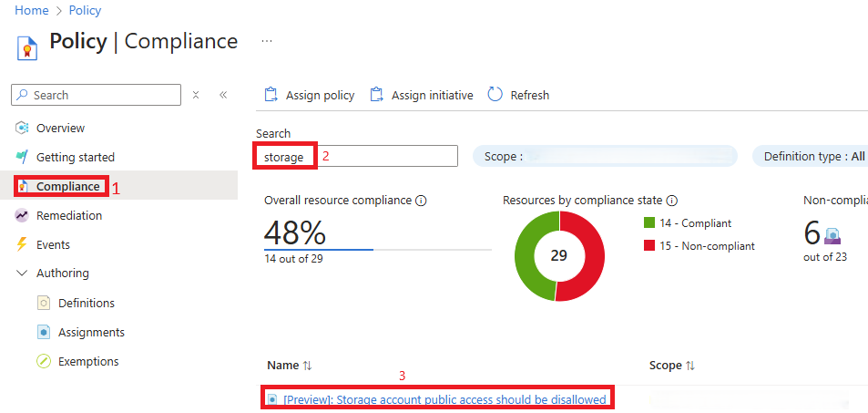This screenshot has width=868, height=413.
Task: Click the red Non-compliant legend swatch
Action: 650,245
